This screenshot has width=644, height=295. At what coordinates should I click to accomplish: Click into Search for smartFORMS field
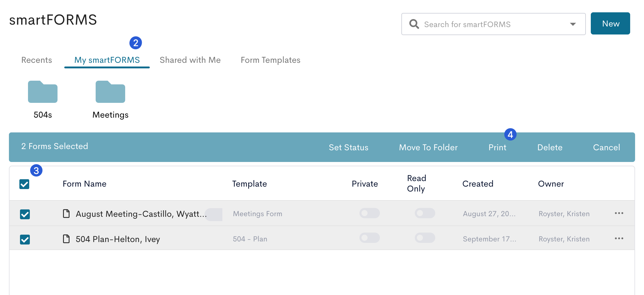point(493,24)
